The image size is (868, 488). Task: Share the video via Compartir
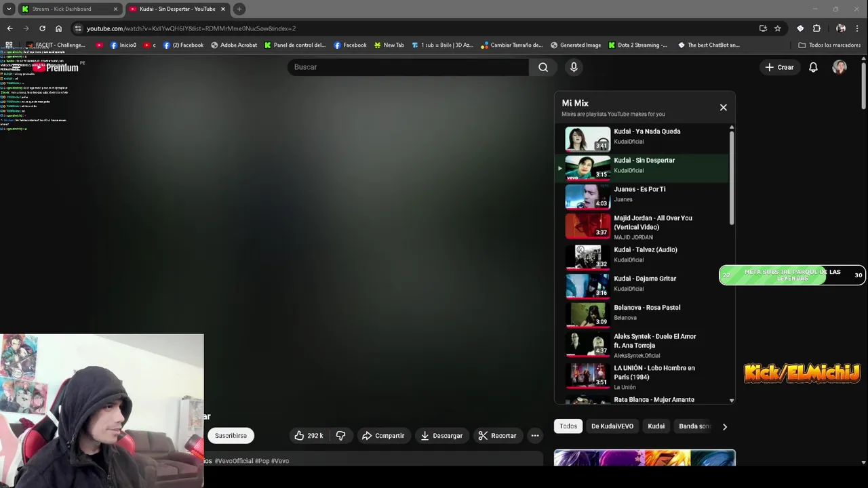[x=383, y=436]
